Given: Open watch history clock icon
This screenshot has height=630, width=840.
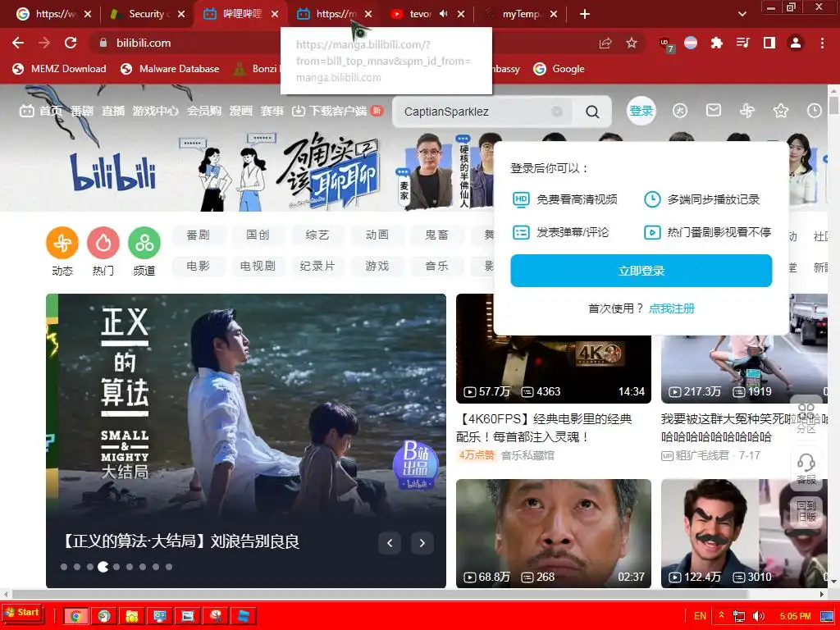Looking at the screenshot, I should (815, 111).
